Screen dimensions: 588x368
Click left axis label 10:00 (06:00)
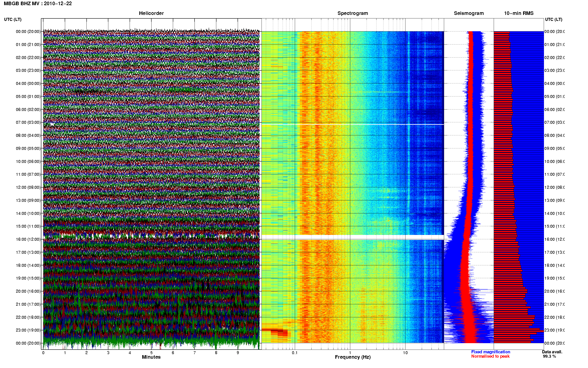point(28,161)
